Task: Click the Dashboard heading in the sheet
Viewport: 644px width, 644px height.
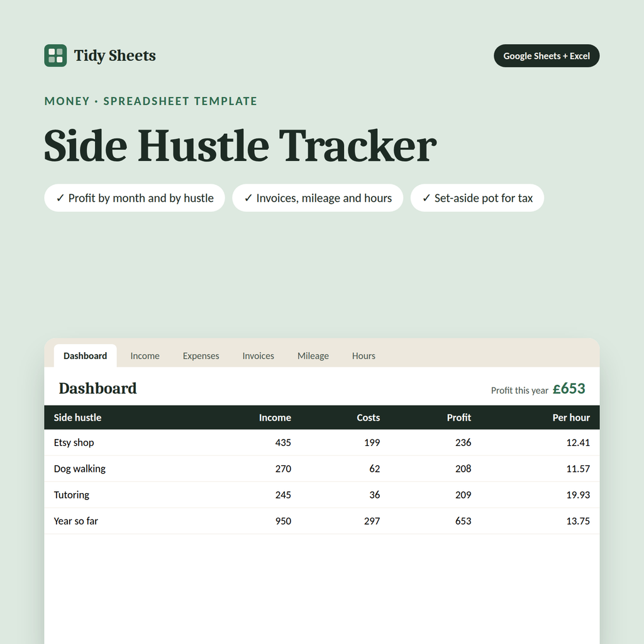Action: tap(97, 389)
